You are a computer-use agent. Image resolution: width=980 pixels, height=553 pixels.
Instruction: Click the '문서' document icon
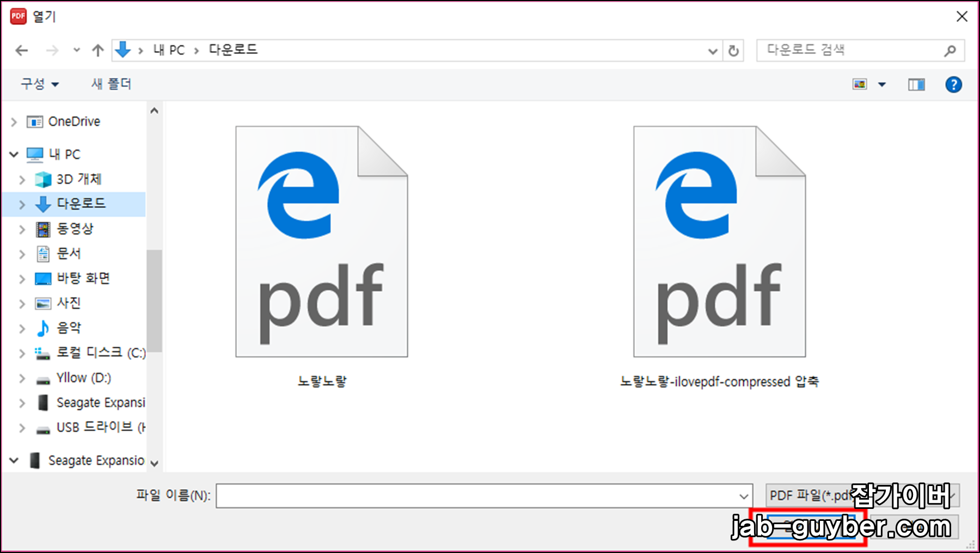tap(43, 254)
